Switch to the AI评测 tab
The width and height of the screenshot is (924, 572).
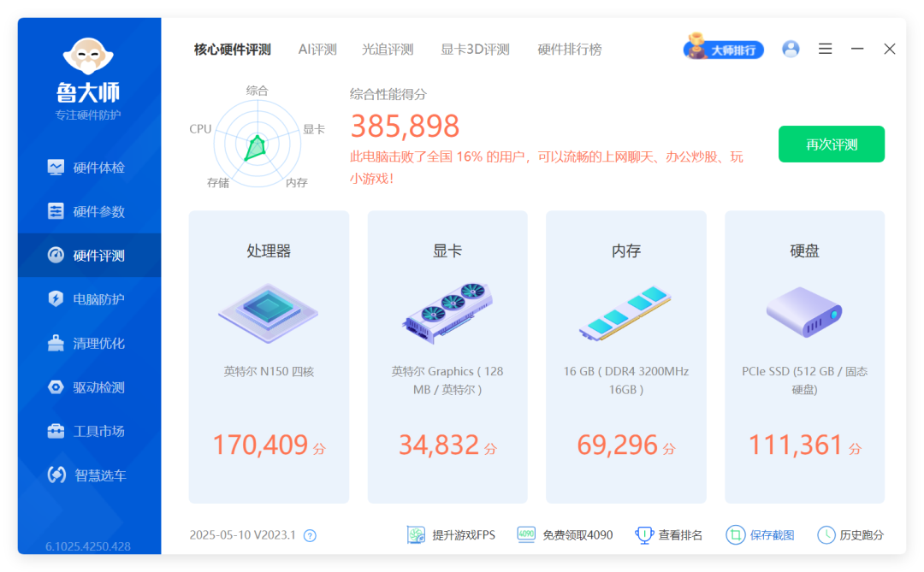317,50
